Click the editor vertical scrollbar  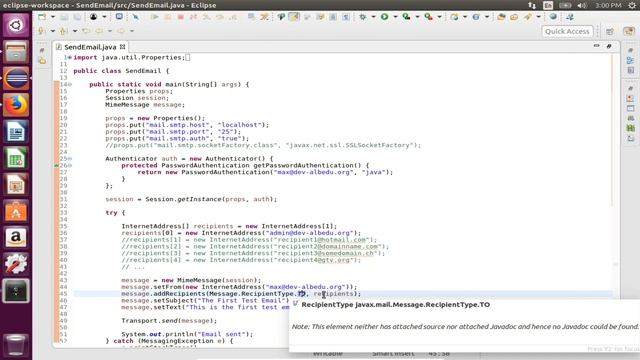[x=613, y=131]
